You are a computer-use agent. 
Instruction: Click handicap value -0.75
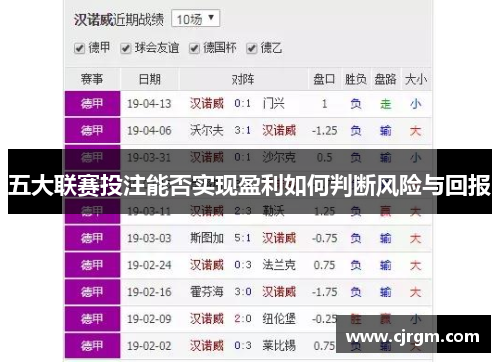coord(325,238)
